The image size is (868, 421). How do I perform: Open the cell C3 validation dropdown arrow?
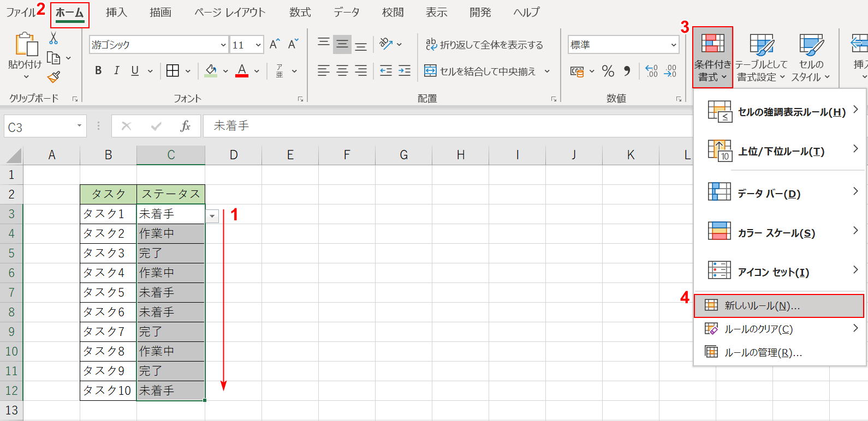pos(212,216)
